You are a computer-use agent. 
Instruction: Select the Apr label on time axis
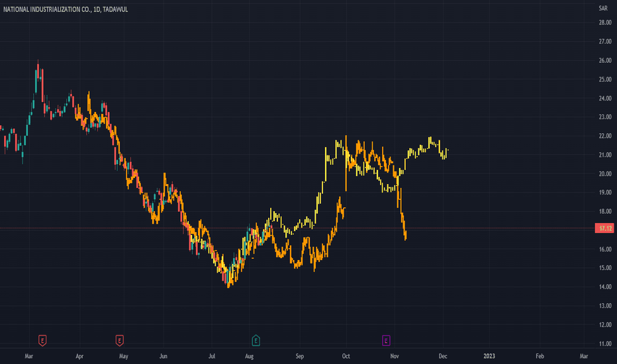[79, 356]
